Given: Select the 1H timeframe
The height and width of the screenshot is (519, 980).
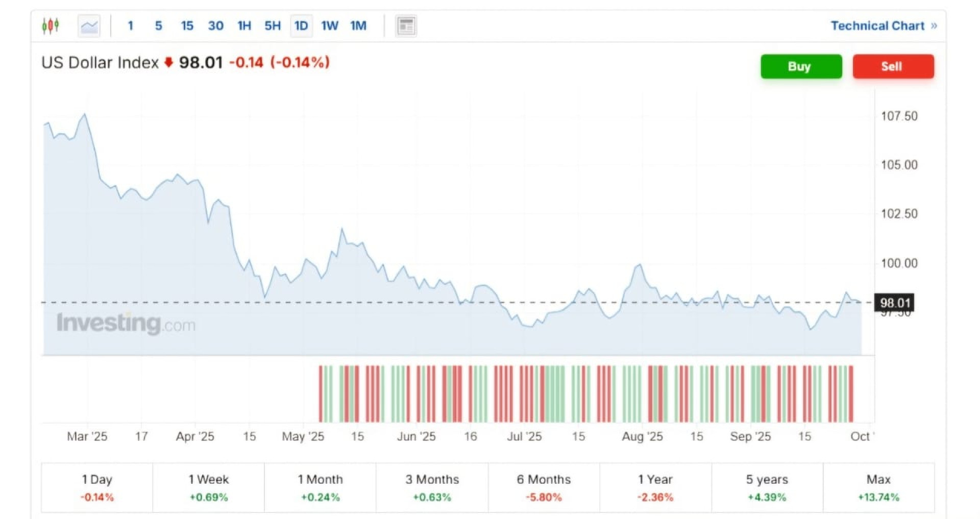Looking at the screenshot, I should coord(244,26).
